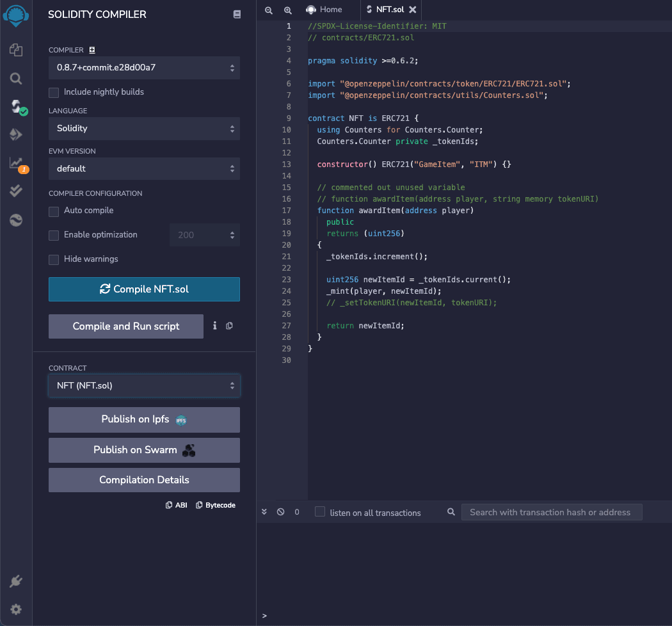Open the Contract selection dropdown
This screenshot has height=626, width=672.
coord(144,386)
